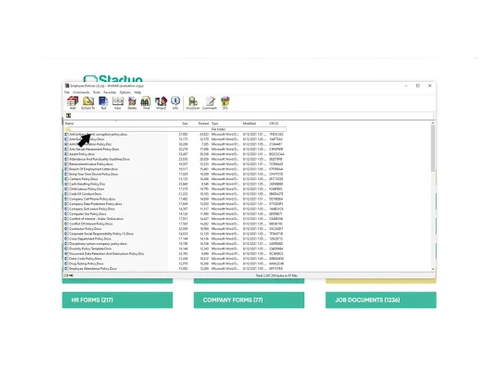Screen dimensions: 500x375
Task: Launch the Wizard tool
Action: 161,103
